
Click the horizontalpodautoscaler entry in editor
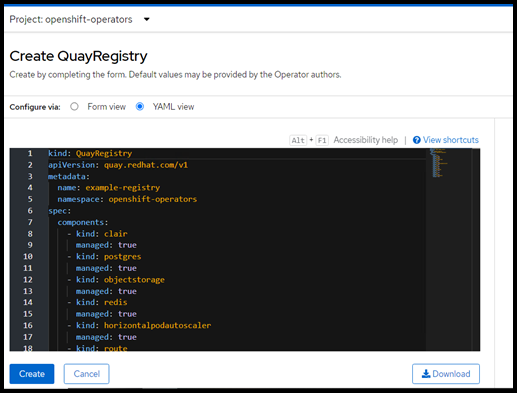(157, 325)
